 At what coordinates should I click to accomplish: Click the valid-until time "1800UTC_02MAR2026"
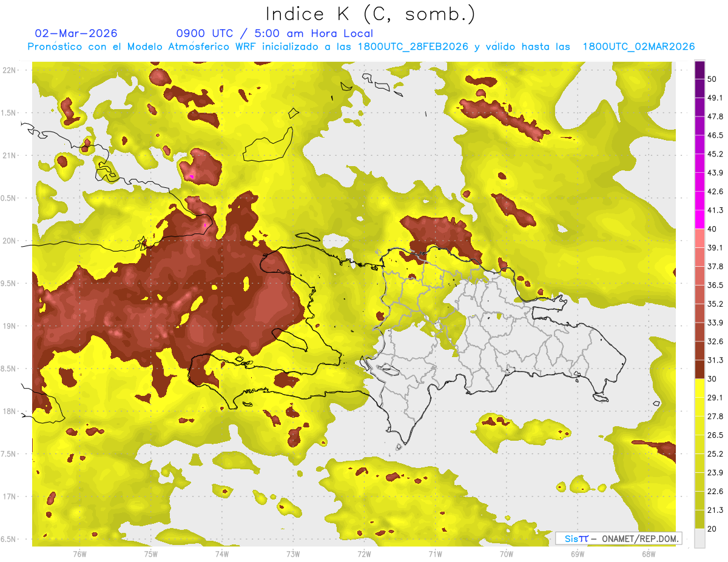638,47
